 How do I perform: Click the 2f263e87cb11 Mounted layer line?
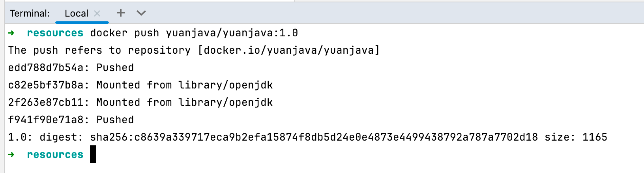[x=140, y=102]
